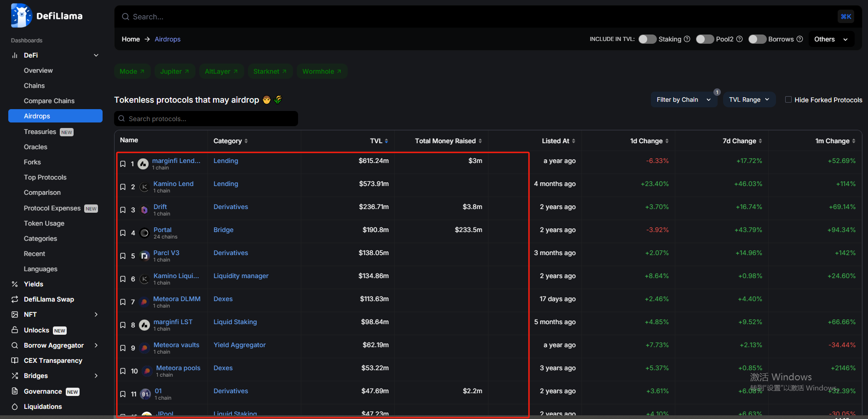Image resolution: width=868 pixels, height=419 pixels.
Task: Open Top Protocols in sidebar
Action: tap(45, 177)
